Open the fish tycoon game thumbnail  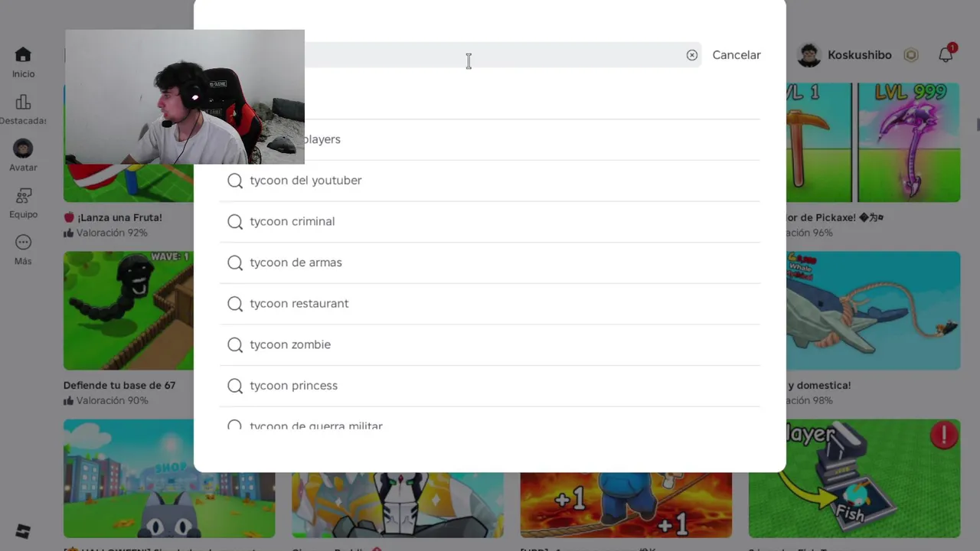(x=854, y=478)
